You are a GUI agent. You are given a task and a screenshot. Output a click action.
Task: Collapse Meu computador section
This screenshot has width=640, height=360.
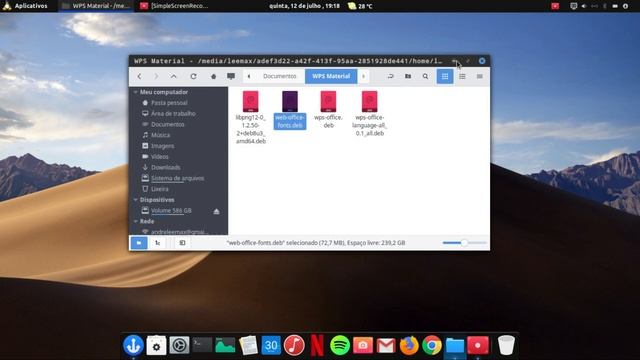tap(136, 92)
